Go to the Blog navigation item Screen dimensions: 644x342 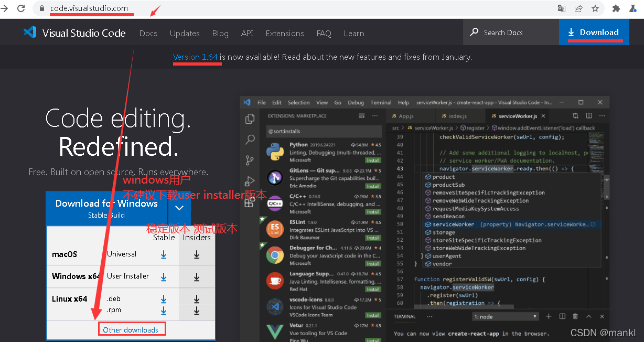220,33
